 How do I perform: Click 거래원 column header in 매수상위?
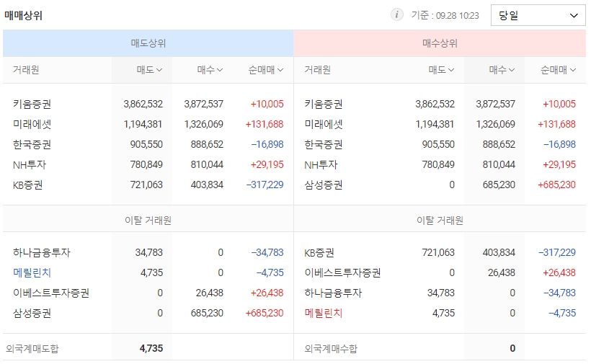[x=317, y=70]
